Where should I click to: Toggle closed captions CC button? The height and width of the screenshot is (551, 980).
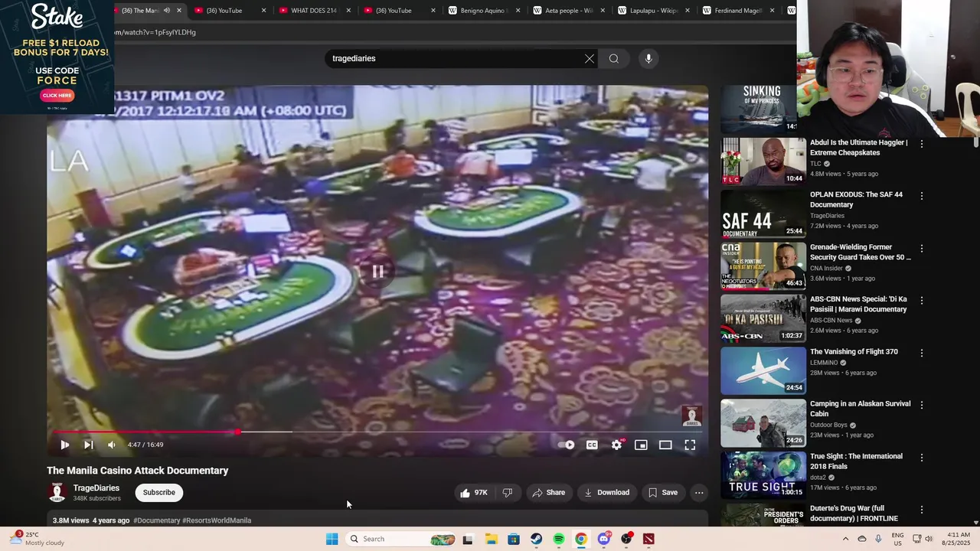coord(592,445)
